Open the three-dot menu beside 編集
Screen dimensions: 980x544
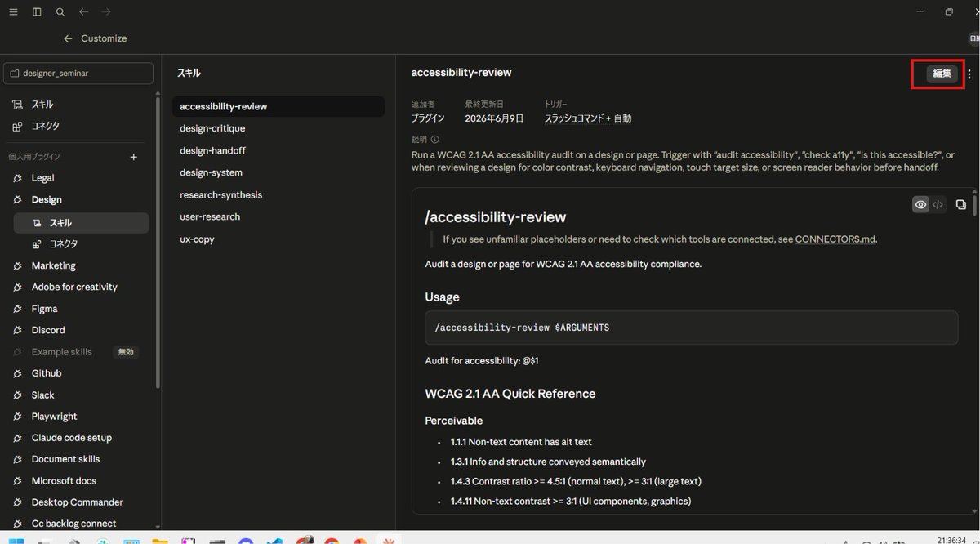[969, 74]
